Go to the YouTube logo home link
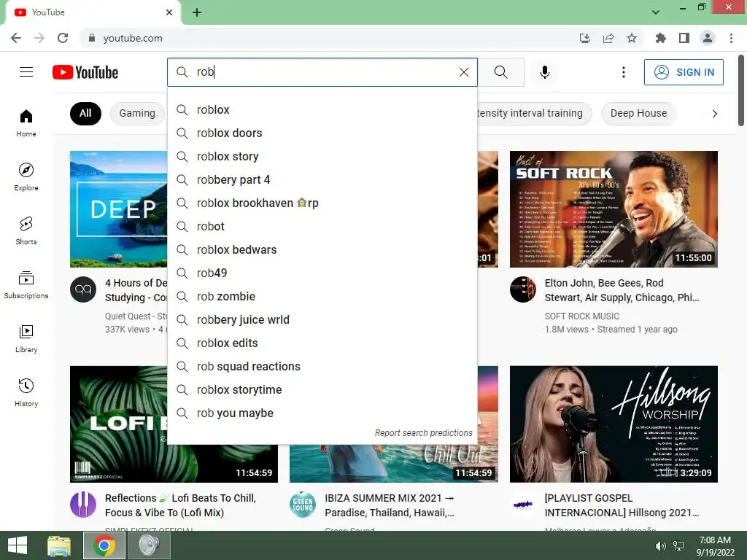747x560 pixels. (x=85, y=72)
